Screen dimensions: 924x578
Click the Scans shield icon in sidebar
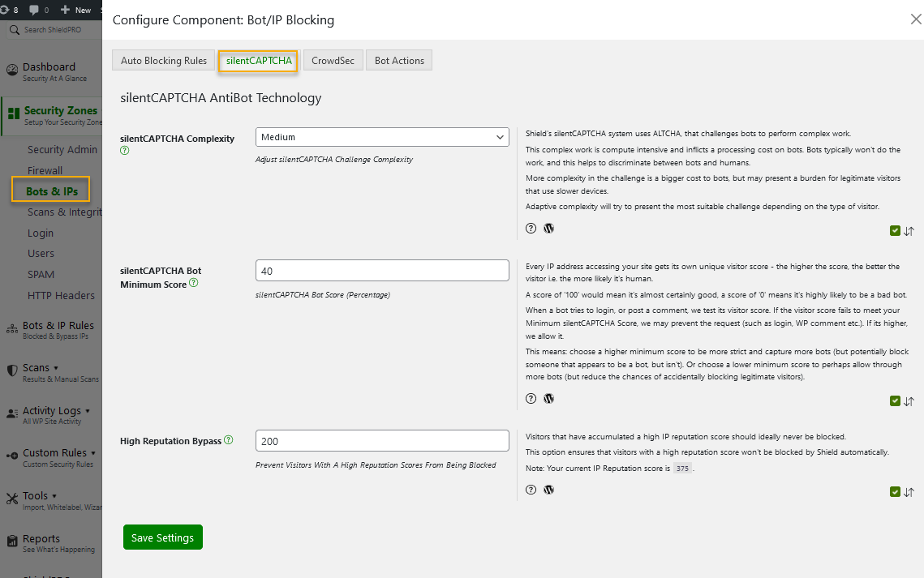pos(12,370)
